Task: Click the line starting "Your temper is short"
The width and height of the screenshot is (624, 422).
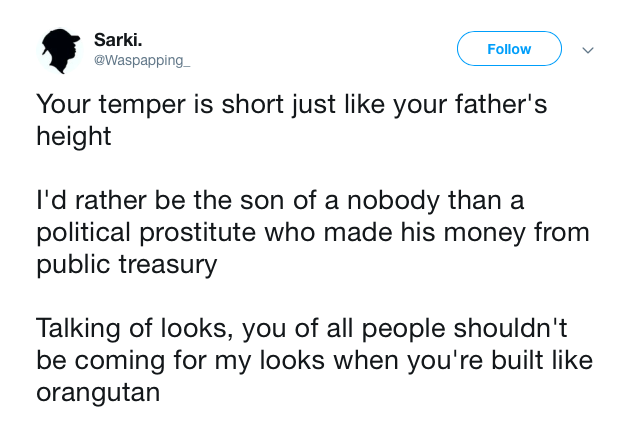Action: click(292, 105)
